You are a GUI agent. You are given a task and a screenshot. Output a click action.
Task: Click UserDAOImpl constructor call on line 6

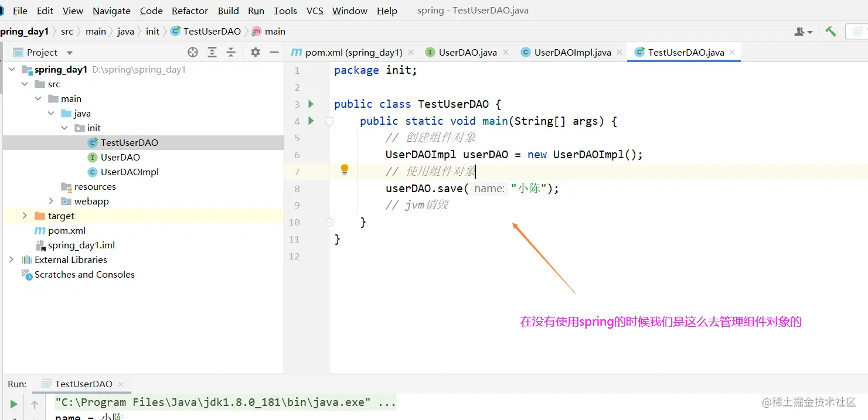(598, 155)
